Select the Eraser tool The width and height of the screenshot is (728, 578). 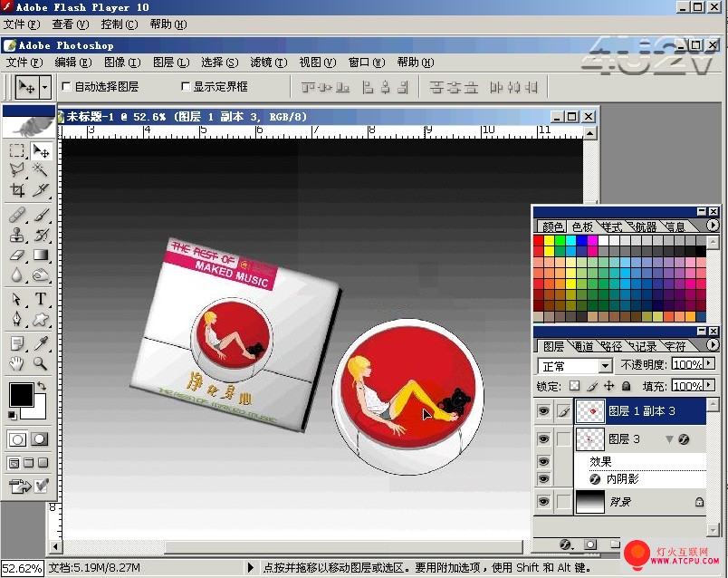coord(17,255)
